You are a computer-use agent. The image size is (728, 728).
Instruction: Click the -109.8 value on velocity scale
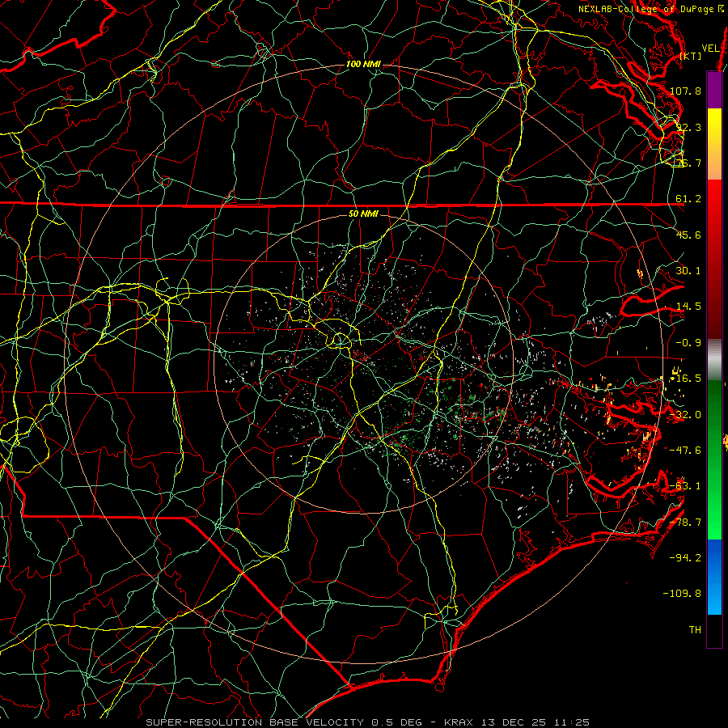point(682,594)
